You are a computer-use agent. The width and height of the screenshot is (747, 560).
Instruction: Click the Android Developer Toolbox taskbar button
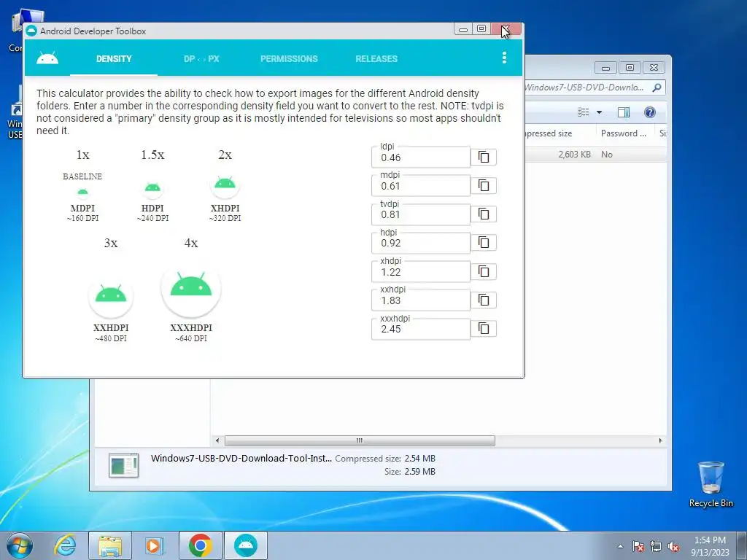coord(245,545)
